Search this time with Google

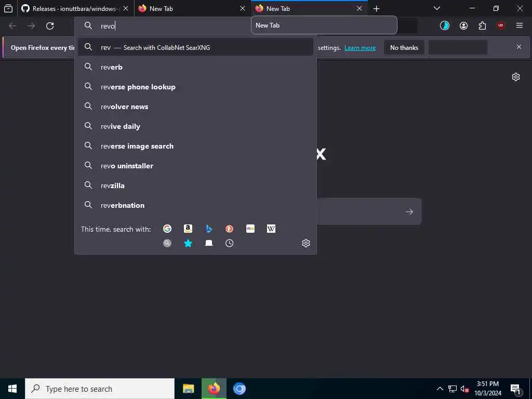pyautogui.click(x=167, y=229)
